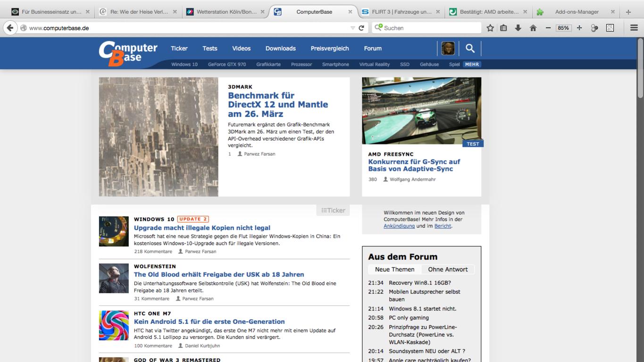
Task: Select GeForce GTX 970 topic link
Action: (x=226, y=64)
